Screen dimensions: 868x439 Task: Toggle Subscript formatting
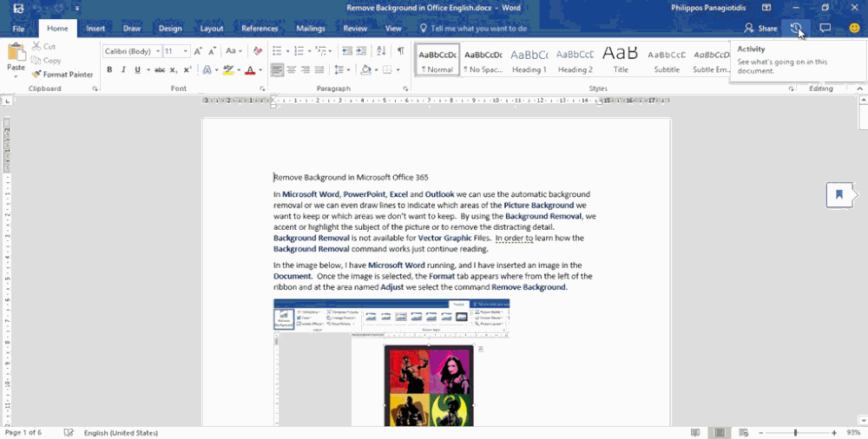(174, 69)
